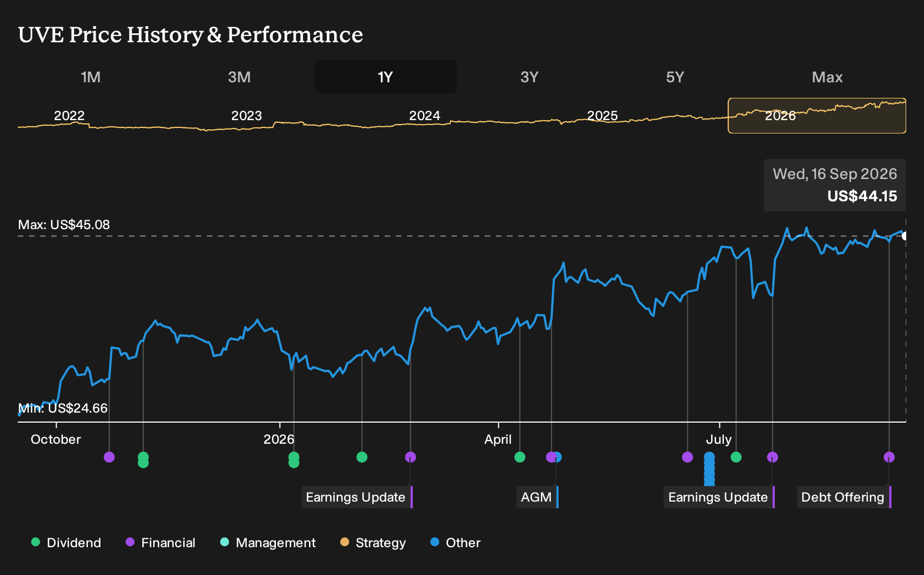Click the highlighted 2026 range selector in the overview chart
Viewport: 924px width, 575px height.
point(817,116)
